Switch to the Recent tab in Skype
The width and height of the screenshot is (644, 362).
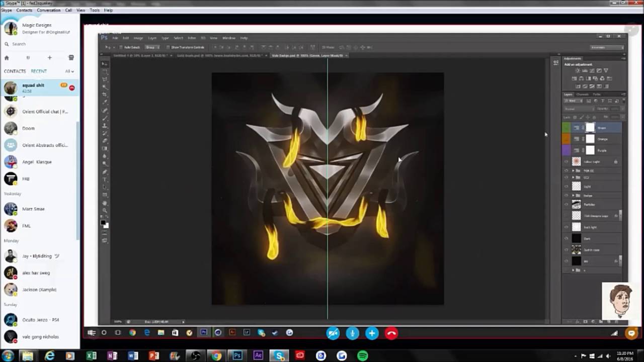tap(39, 71)
